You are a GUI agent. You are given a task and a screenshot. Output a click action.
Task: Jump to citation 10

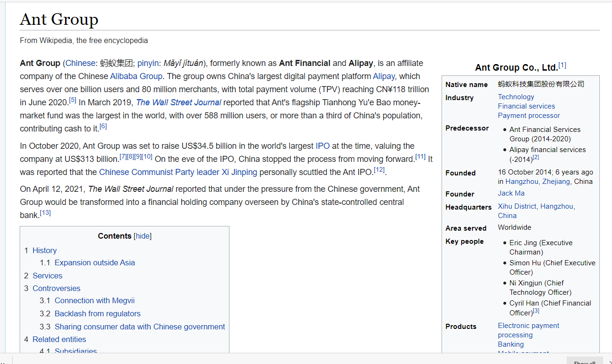coord(147,156)
